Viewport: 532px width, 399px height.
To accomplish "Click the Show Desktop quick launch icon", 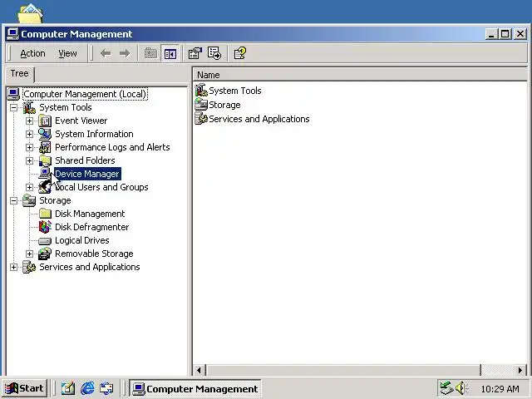I will 68,388.
